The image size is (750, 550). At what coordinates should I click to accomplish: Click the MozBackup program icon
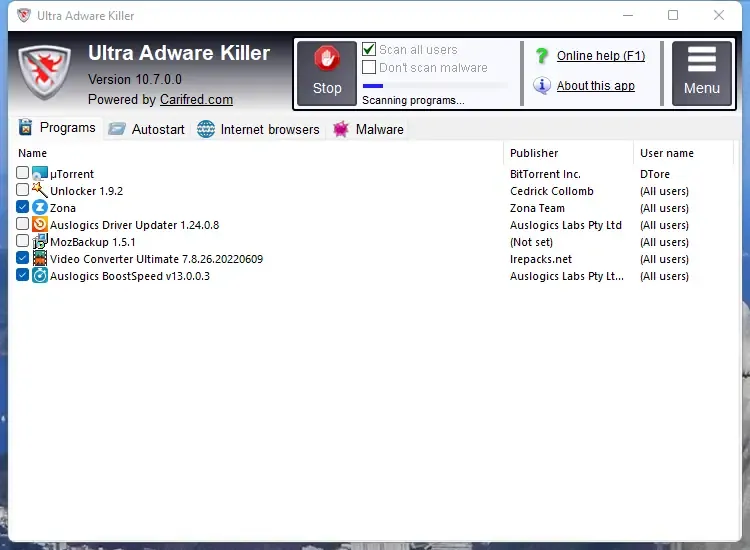(x=40, y=242)
